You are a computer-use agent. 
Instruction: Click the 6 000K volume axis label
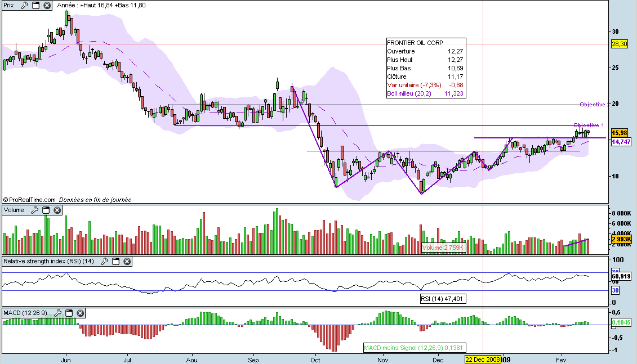(622, 223)
